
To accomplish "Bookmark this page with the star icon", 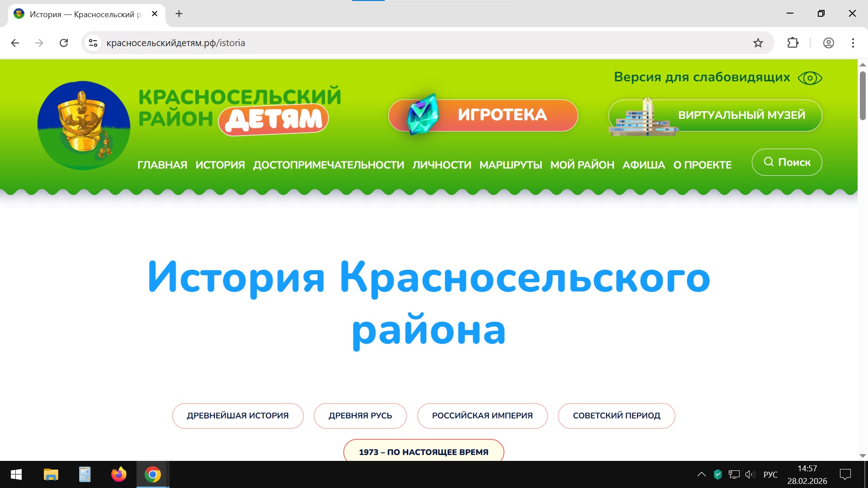I will 758,43.
